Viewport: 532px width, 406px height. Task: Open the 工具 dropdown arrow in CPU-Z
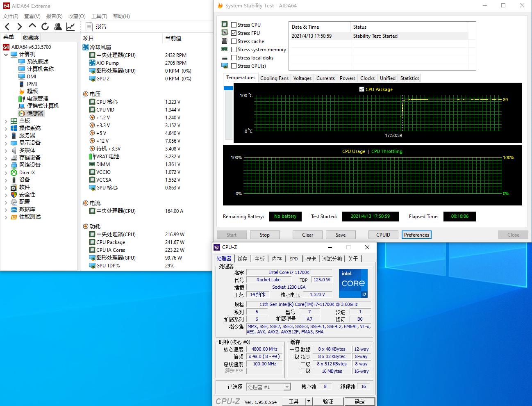309,401
